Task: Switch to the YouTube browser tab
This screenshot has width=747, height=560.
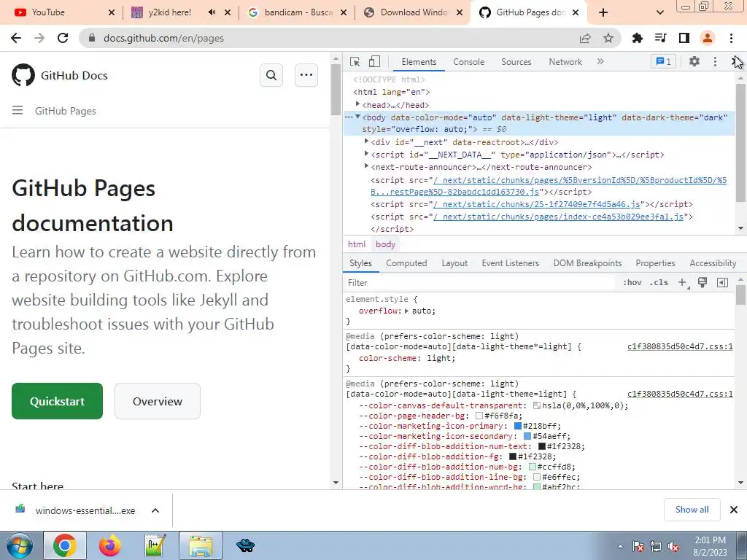Action: click(64, 12)
